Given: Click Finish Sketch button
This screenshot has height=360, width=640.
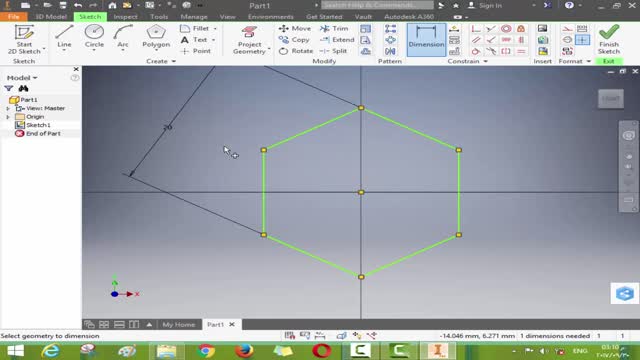Looking at the screenshot, I should click(x=609, y=40).
